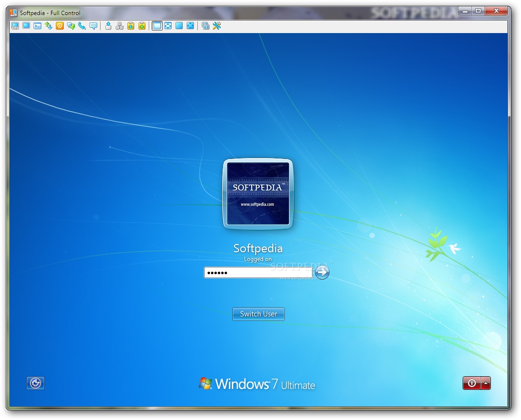Switch to Full Control mode icon
521x420 pixels.
coord(15,26)
